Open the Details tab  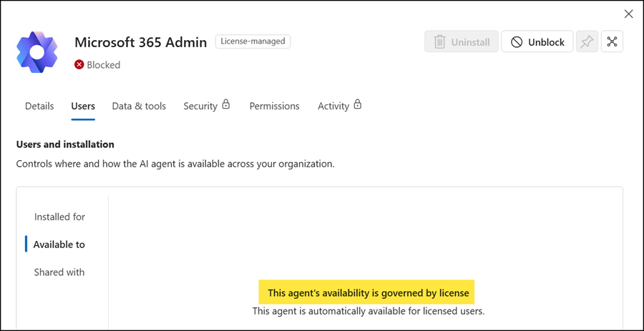(x=39, y=107)
